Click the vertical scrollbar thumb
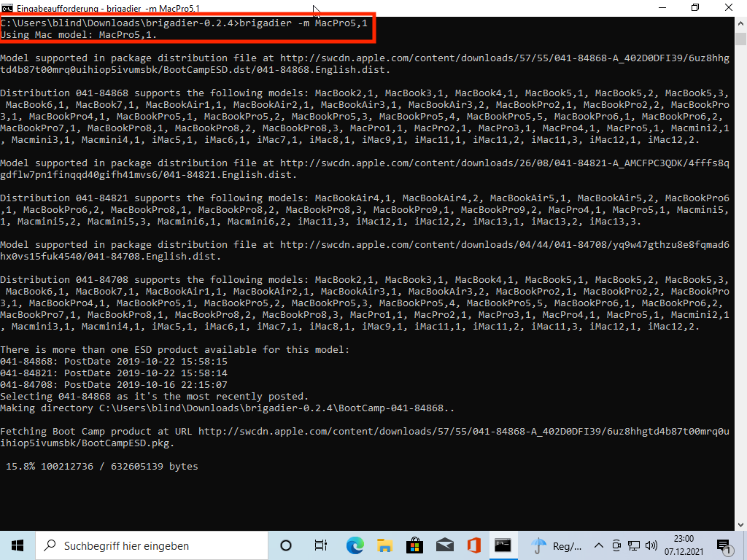This screenshot has width=747, height=560. [x=740, y=39]
